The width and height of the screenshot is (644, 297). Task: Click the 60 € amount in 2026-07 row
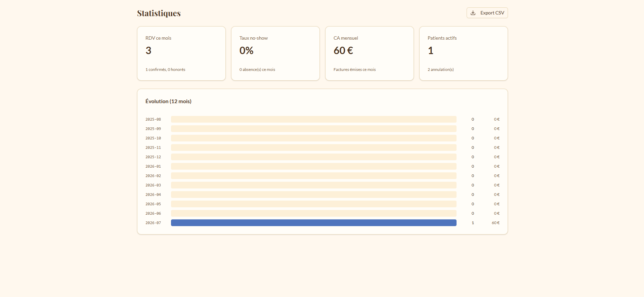496,223
